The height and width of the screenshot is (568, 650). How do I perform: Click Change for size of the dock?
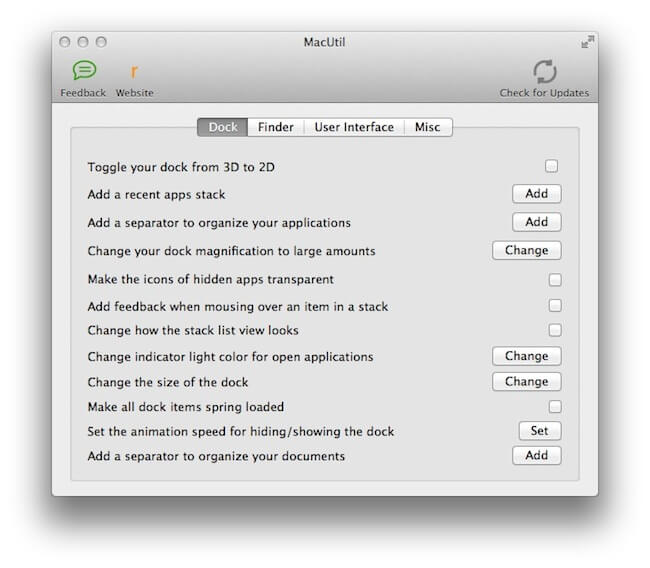coord(527,381)
